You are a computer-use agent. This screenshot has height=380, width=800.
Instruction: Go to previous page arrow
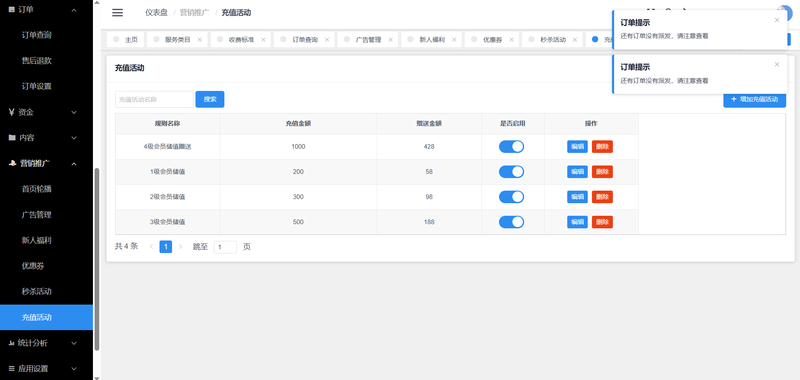point(152,247)
